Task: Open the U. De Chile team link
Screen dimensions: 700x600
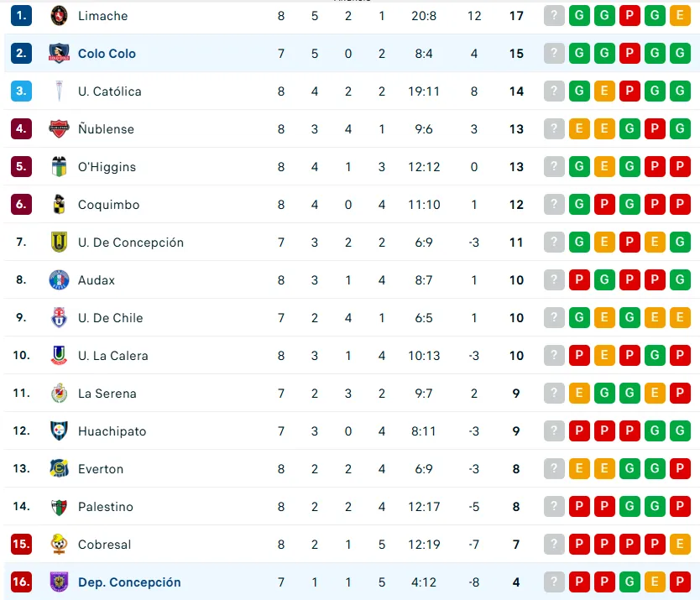Action: [110, 318]
